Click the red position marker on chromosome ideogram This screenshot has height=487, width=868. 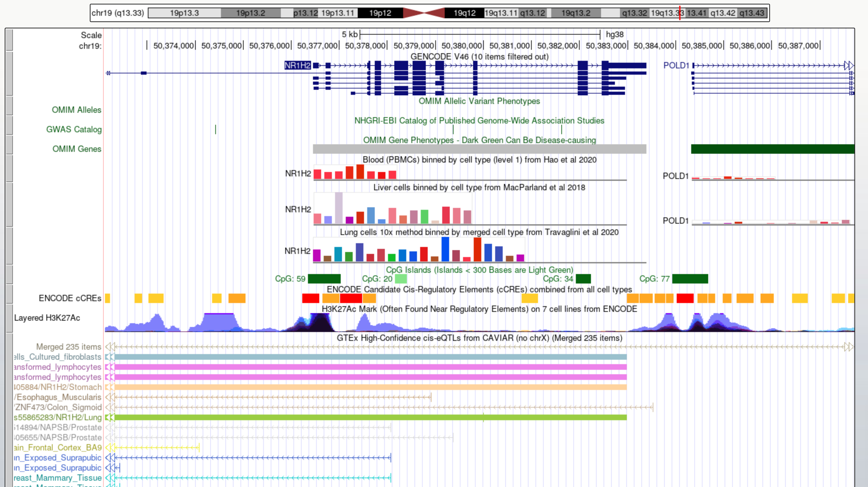pos(680,13)
